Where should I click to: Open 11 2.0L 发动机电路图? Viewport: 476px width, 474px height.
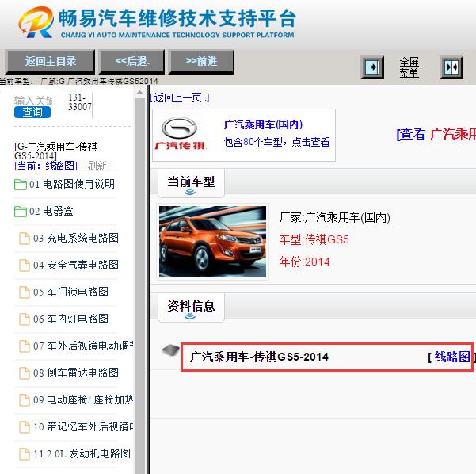[82, 453]
